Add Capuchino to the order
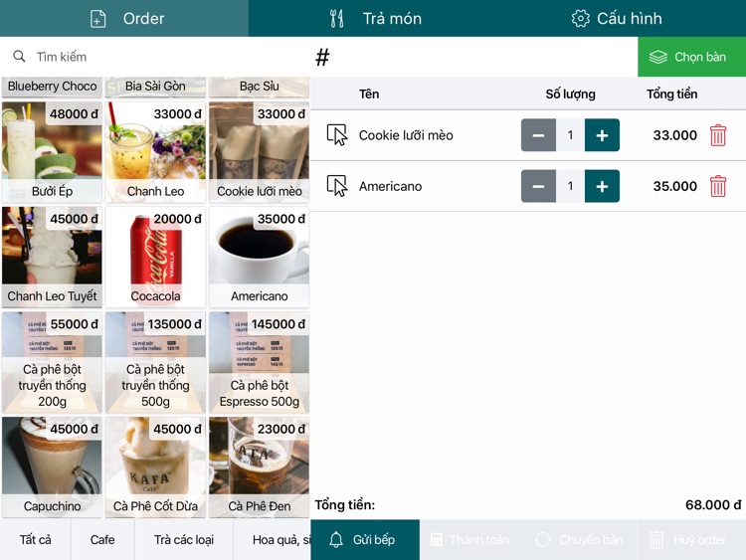This screenshot has height=560, width=746. (x=52, y=467)
